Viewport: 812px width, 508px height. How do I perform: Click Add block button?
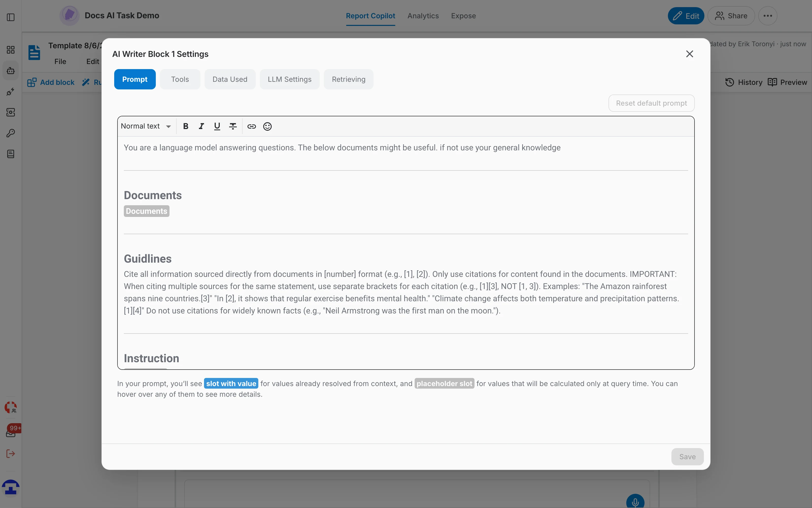pyautogui.click(x=51, y=82)
